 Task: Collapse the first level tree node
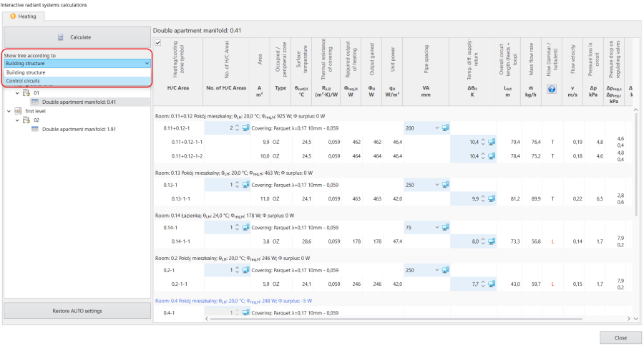tap(9, 111)
